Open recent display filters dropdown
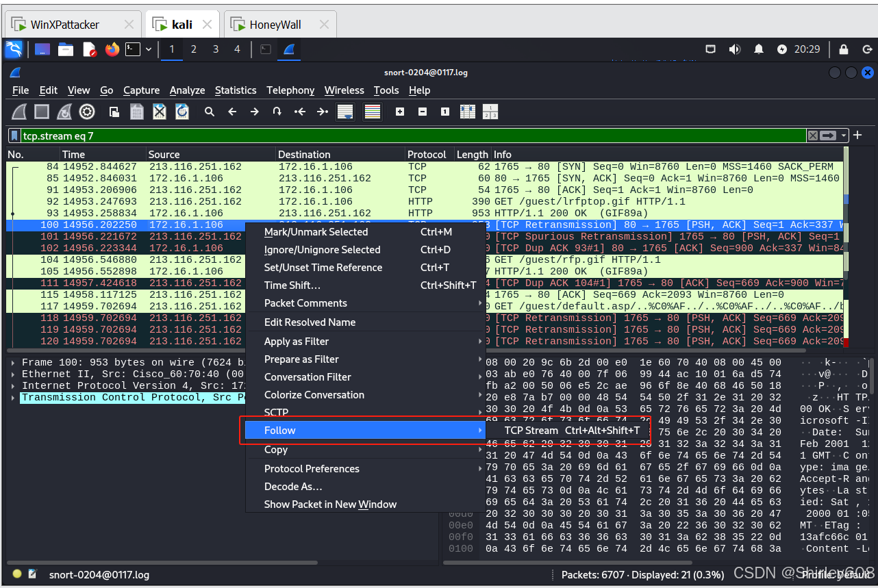878x588 pixels. tap(844, 136)
